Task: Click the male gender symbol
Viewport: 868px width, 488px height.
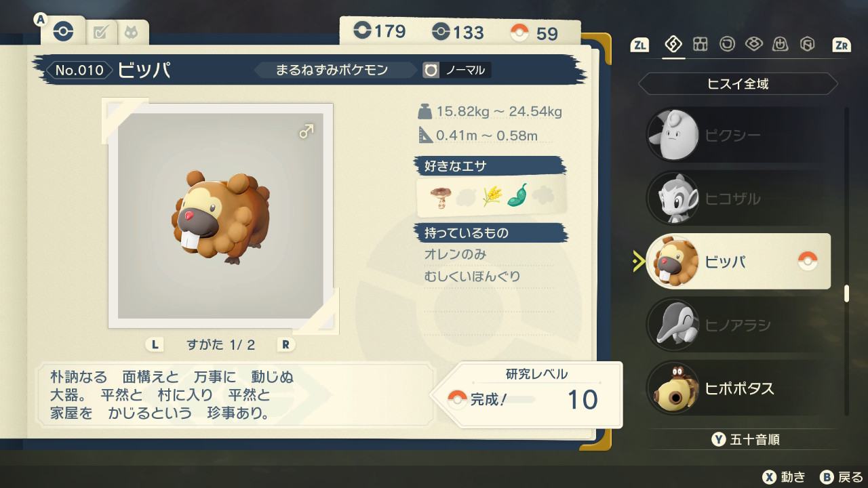Action: click(x=307, y=131)
